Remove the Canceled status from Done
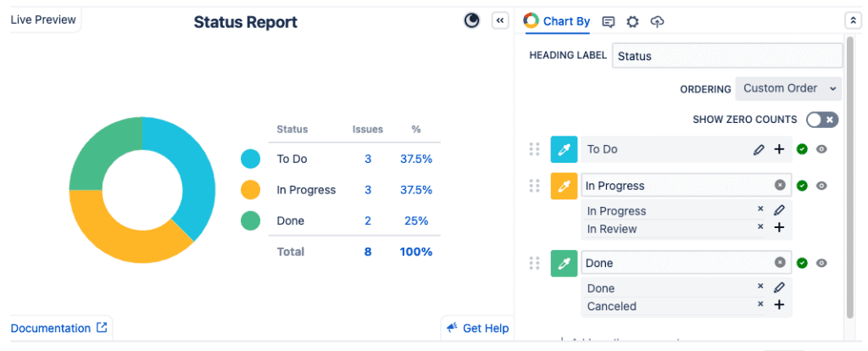This screenshot has width=868, height=351. click(x=760, y=304)
